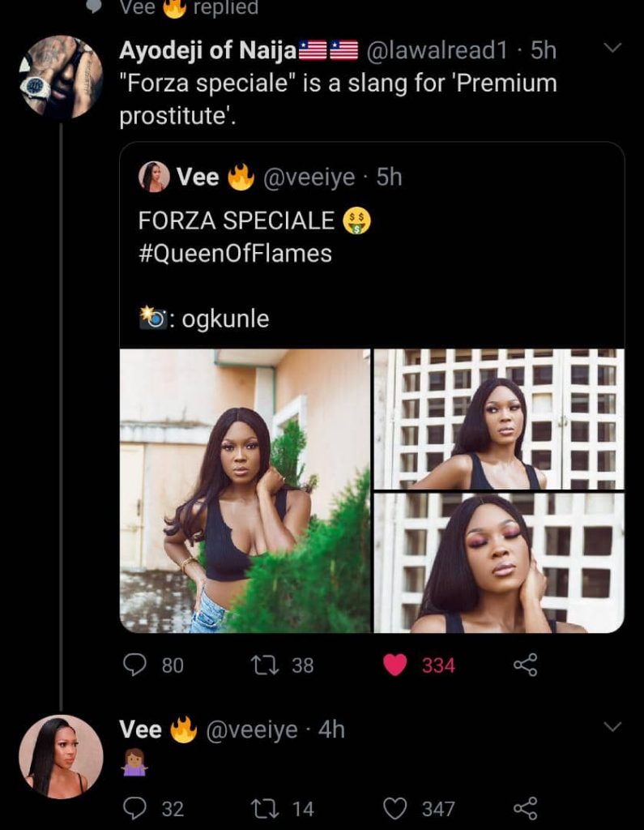The width and height of the screenshot is (644, 830).
Task: Open the small avatar in quoted tweet
Action: (x=154, y=177)
